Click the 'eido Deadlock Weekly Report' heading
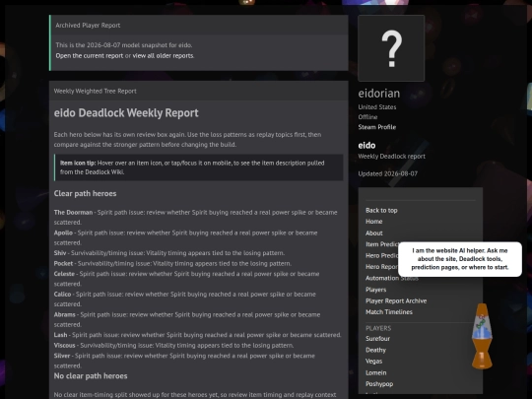 click(126, 113)
